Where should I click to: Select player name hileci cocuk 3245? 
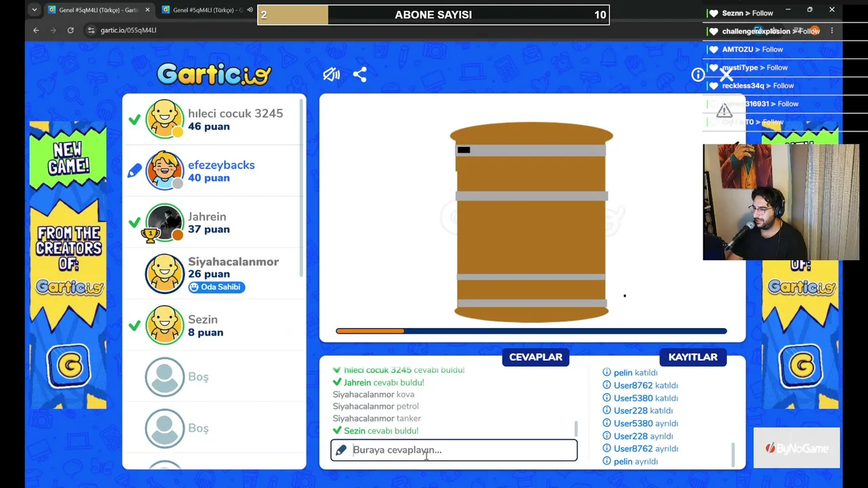click(x=235, y=113)
